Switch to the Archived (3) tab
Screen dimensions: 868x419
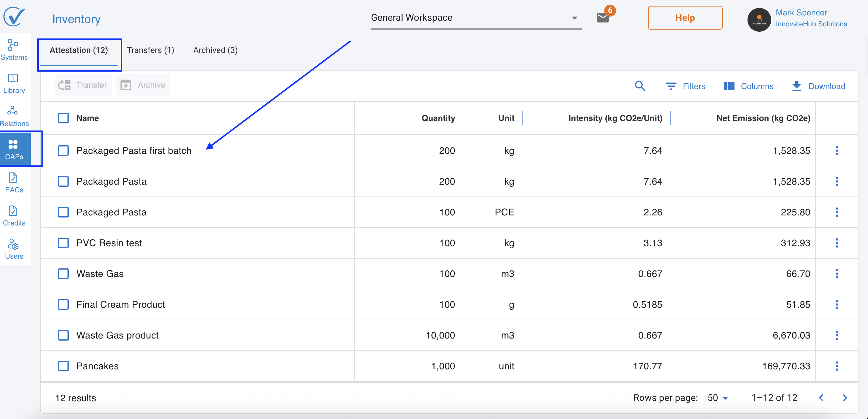[215, 50]
